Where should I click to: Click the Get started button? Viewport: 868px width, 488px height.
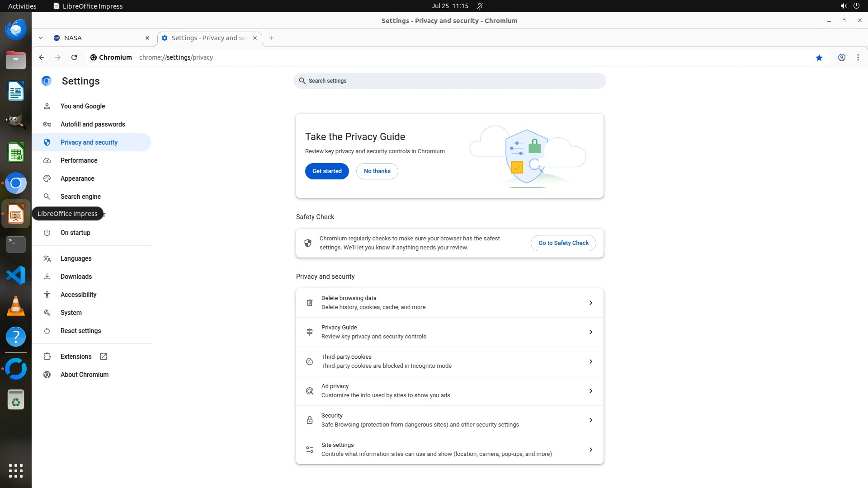326,171
